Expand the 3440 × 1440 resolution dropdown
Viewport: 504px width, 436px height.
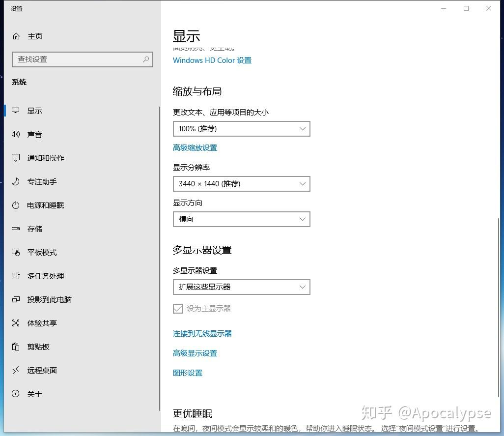(x=241, y=183)
